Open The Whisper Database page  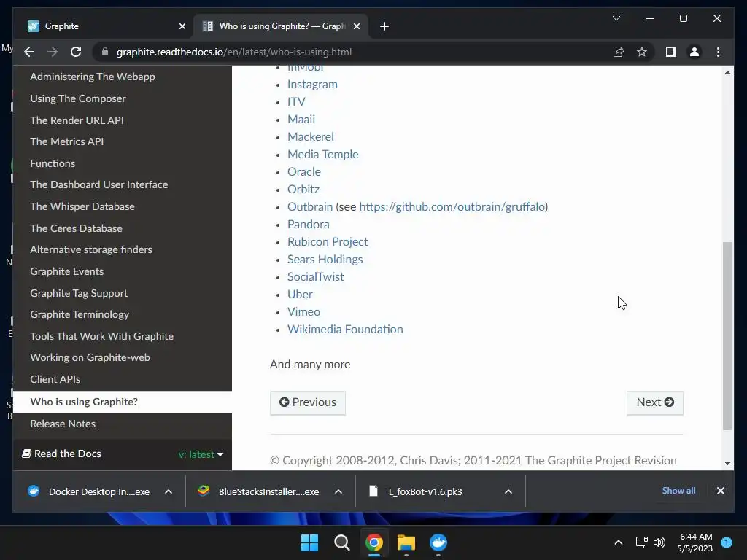click(x=82, y=206)
